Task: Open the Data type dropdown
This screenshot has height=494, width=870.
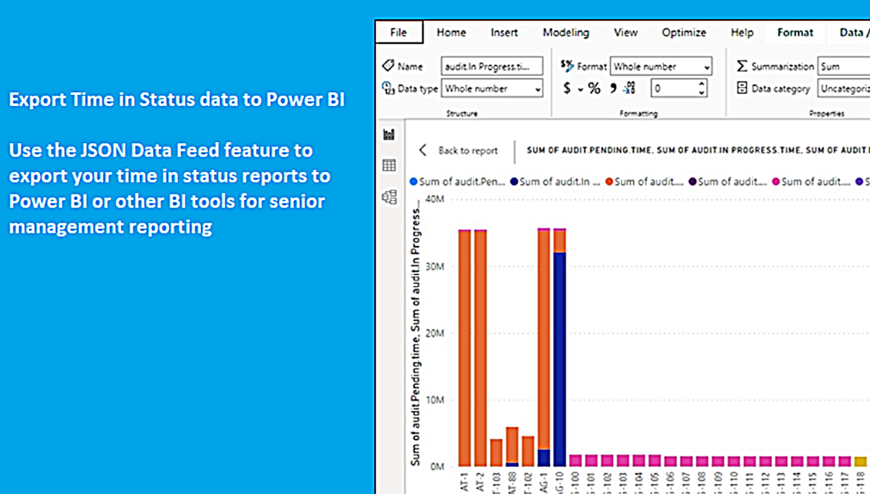Action: coord(492,88)
